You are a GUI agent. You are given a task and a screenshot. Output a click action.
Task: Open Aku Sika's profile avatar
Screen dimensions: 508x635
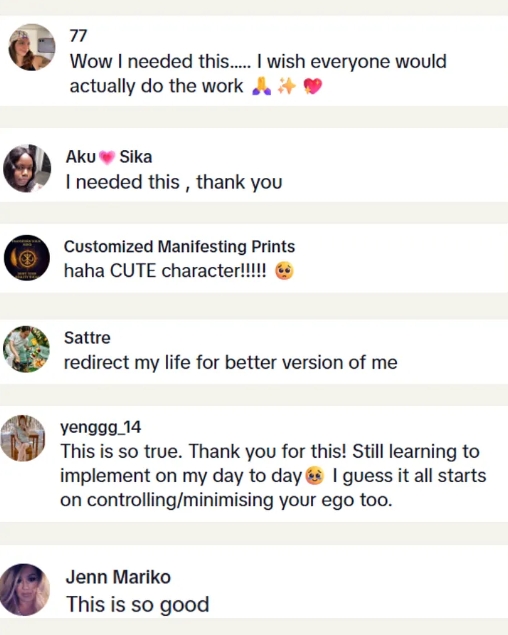[x=27, y=168]
